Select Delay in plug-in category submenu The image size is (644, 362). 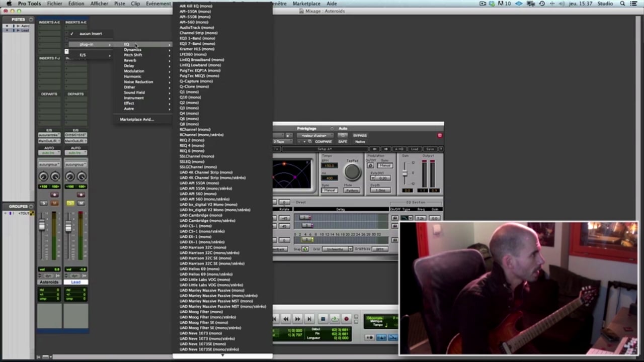tap(129, 66)
